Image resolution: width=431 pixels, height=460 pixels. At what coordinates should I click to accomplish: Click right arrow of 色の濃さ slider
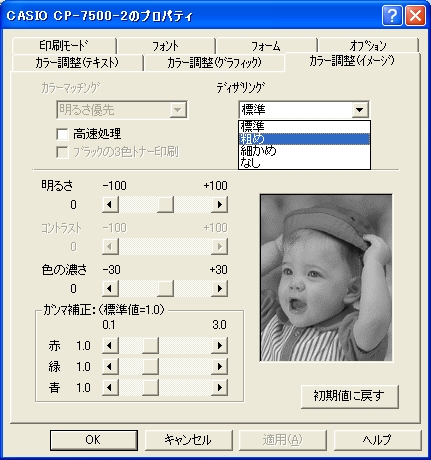tap(219, 288)
